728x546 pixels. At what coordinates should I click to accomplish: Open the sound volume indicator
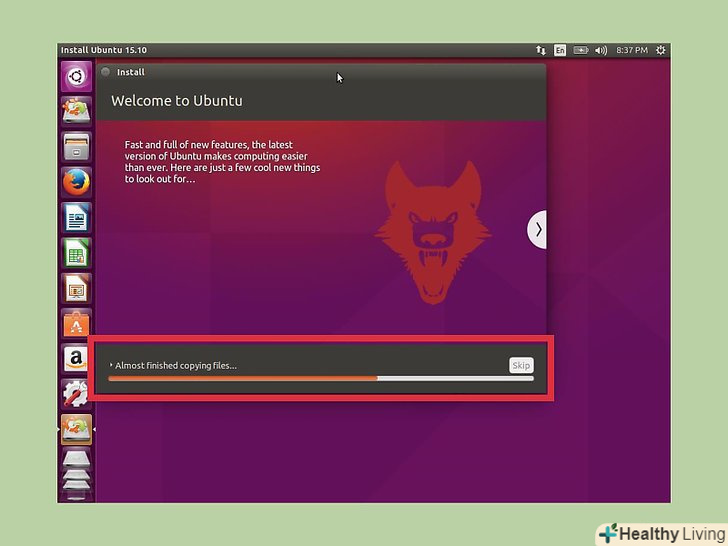601,50
